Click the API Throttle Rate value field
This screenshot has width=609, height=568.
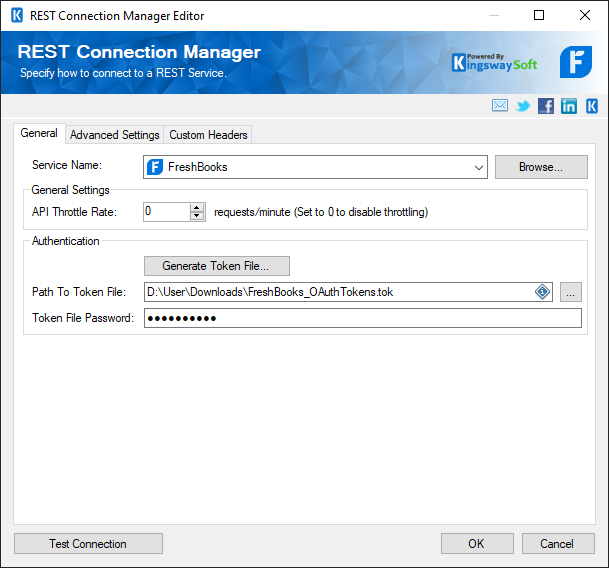click(x=167, y=212)
